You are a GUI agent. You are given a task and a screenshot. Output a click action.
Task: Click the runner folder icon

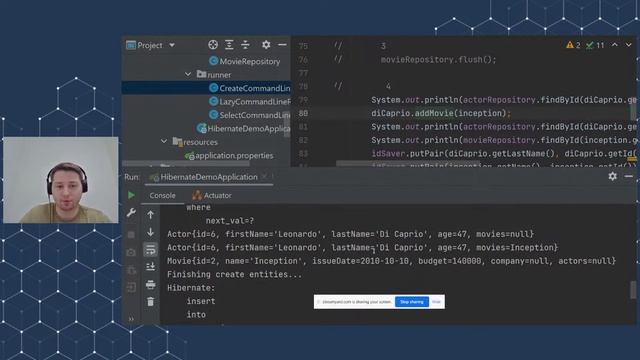[x=201, y=74]
